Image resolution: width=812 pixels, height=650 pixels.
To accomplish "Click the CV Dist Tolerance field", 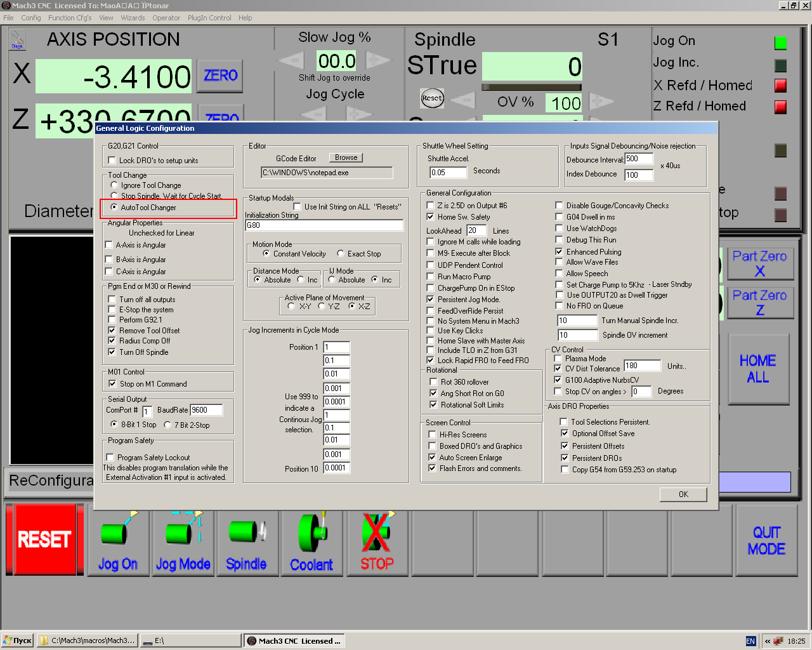I will (643, 366).
